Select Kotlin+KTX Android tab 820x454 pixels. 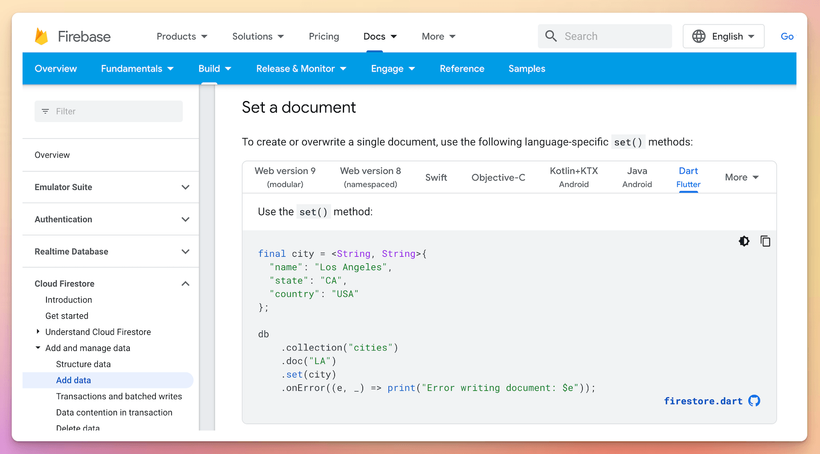click(574, 177)
